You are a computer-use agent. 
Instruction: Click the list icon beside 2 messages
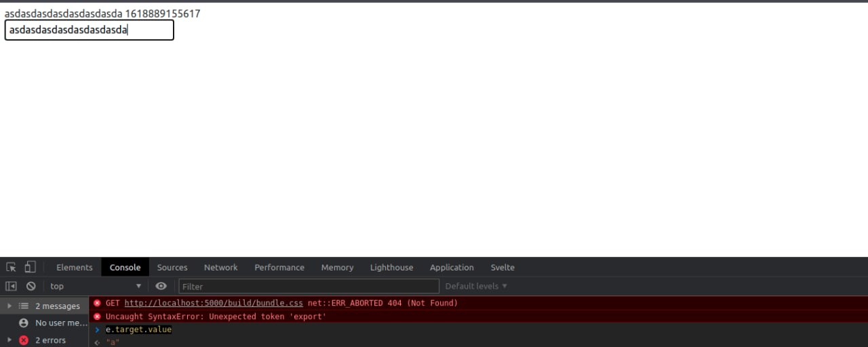(x=24, y=306)
